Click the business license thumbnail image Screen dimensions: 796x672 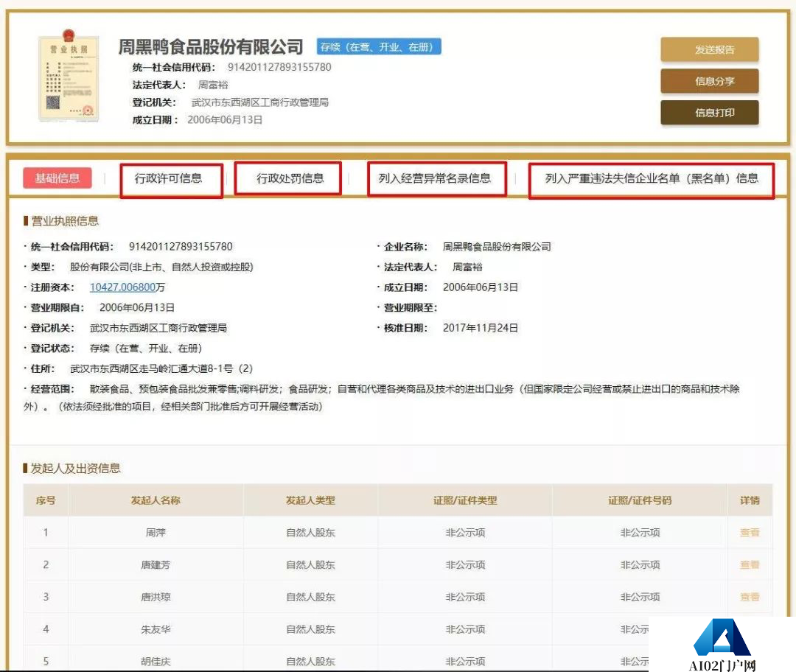coord(69,76)
